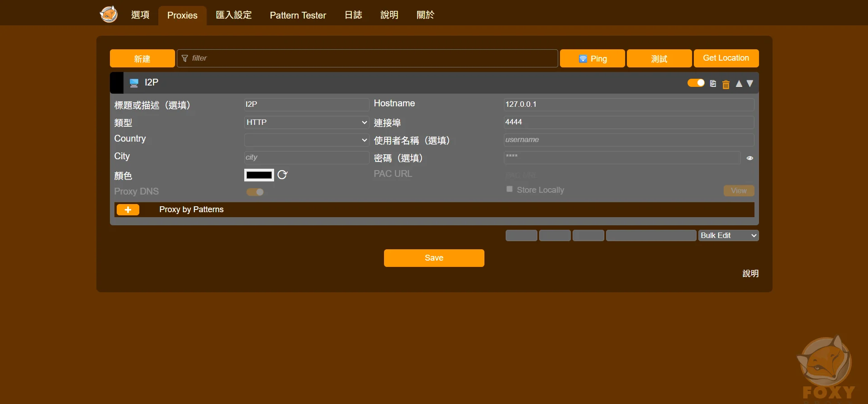Move I2P proxy down with arrow
This screenshot has height=404, width=868.
tap(750, 84)
